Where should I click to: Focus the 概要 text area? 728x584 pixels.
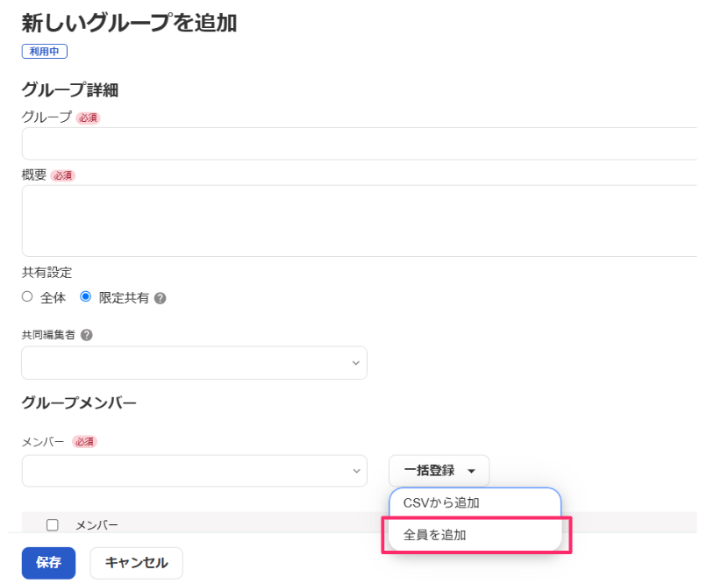(x=360, y=221)
